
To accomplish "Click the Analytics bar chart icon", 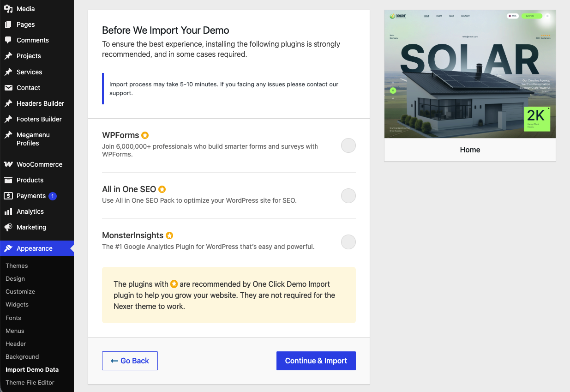I will (x=8, y=211).
